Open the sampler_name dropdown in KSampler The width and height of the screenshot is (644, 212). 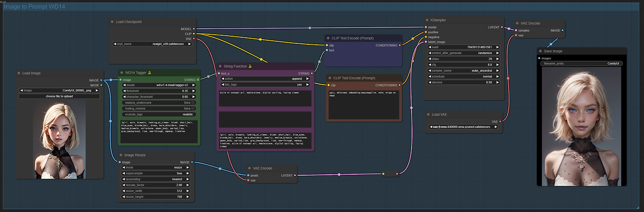coord(463,71)
